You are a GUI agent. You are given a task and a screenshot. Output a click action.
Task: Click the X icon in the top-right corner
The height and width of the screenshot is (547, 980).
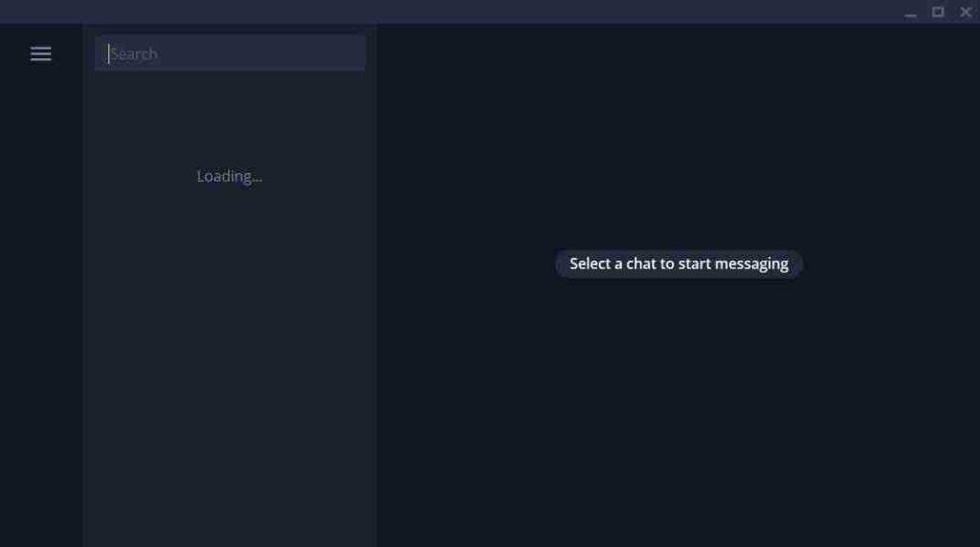(966, 12)
